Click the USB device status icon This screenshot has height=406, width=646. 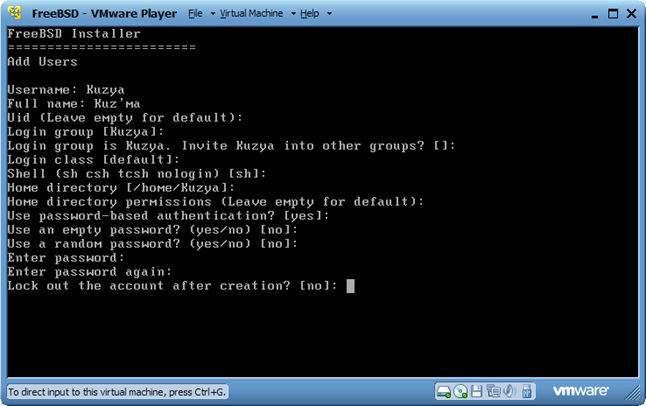525,390
